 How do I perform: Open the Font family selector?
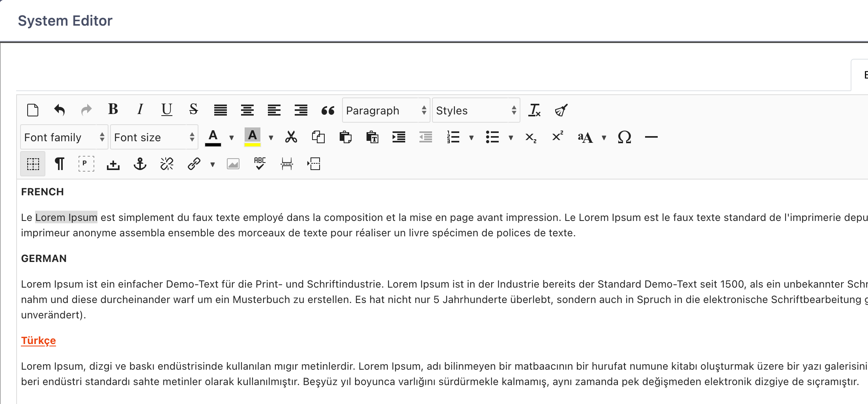coord(63,137)
